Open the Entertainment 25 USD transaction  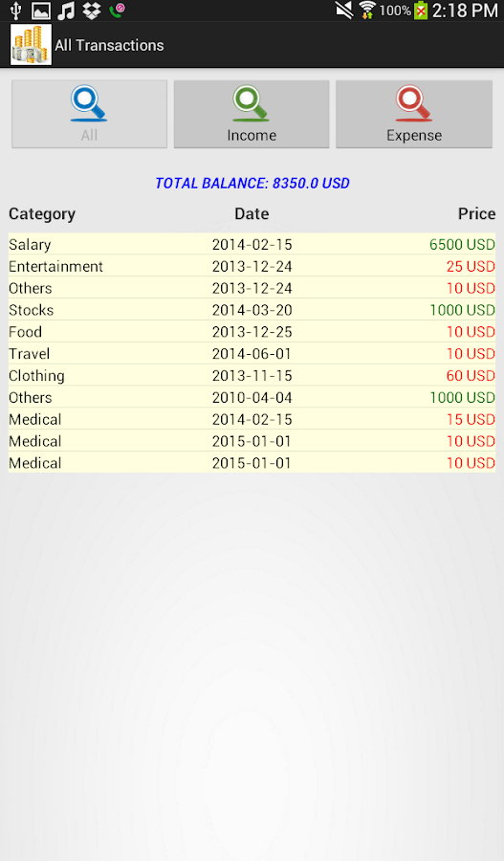[252, 266]
